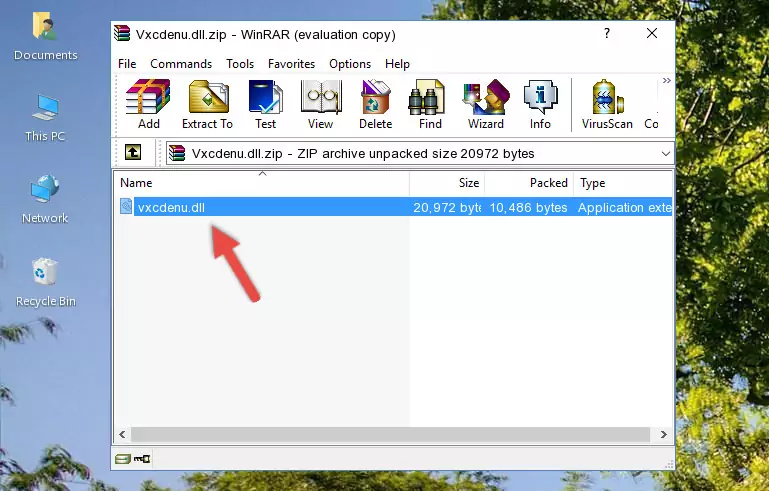Select the Network desktop icon
Screen dimensions: 769x491
(45, 199)
